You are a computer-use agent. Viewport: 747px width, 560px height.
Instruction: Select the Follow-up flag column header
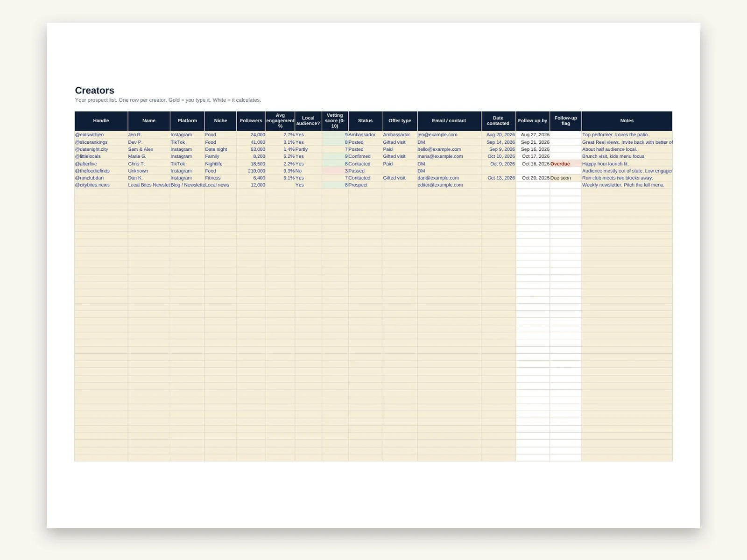tap(566, 121)
